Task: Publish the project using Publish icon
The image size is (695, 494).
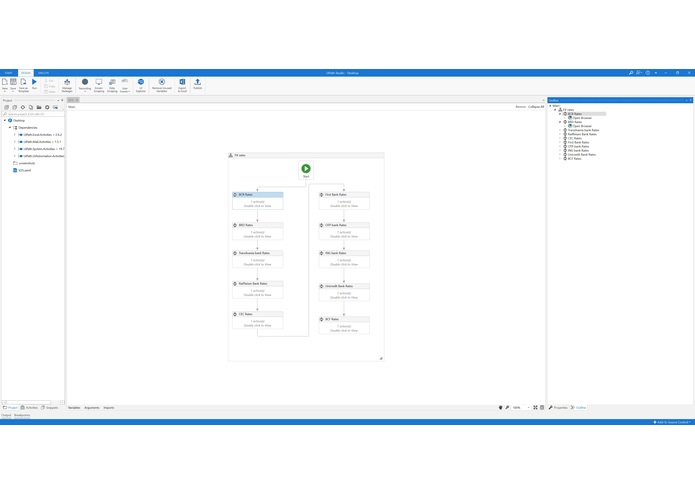Action: (x=198, y=84)
